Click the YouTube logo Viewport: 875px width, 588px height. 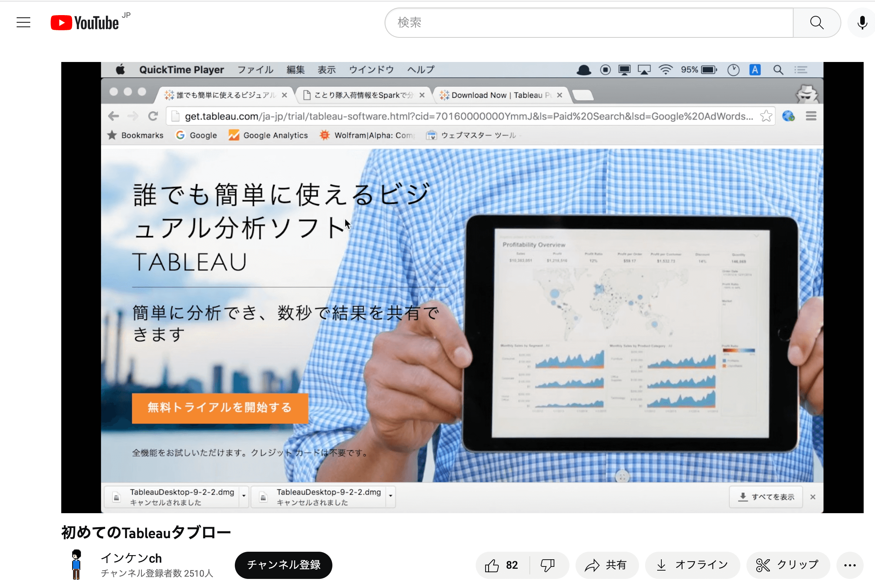click(85, 23)
